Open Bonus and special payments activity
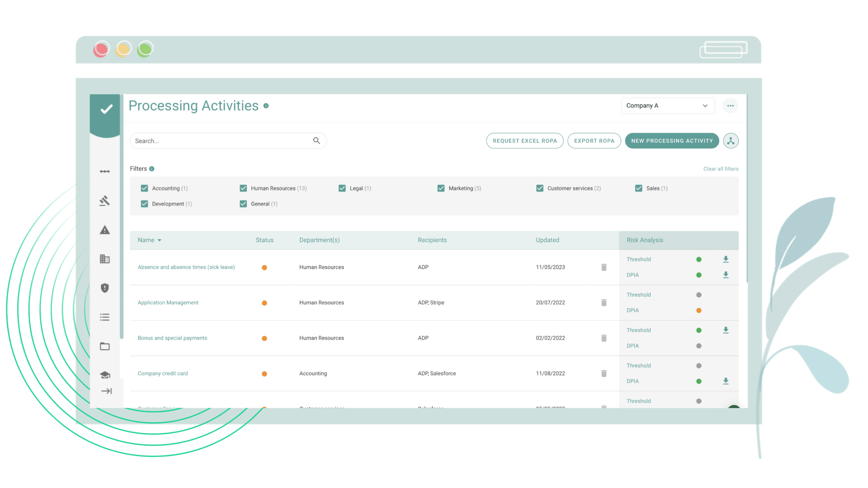 coord(172,338)
